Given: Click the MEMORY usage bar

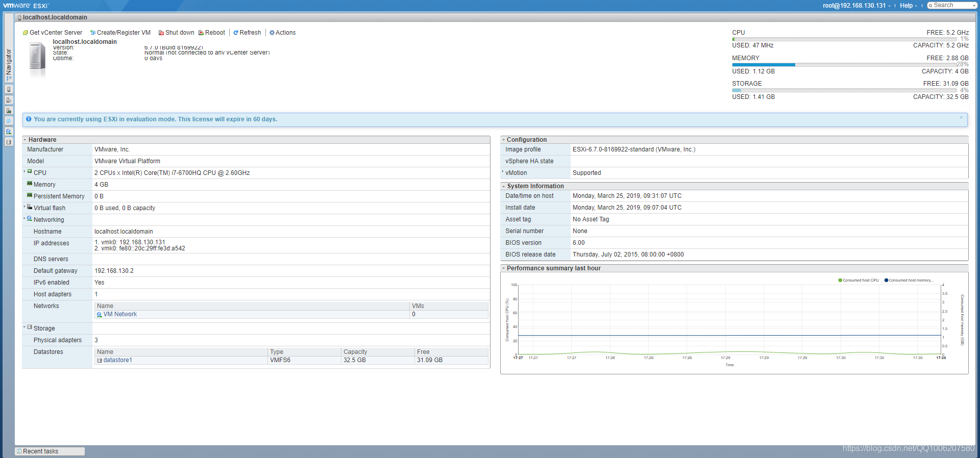Looking at the screenshot, I should pyautogui.click(x=844, y=65).
